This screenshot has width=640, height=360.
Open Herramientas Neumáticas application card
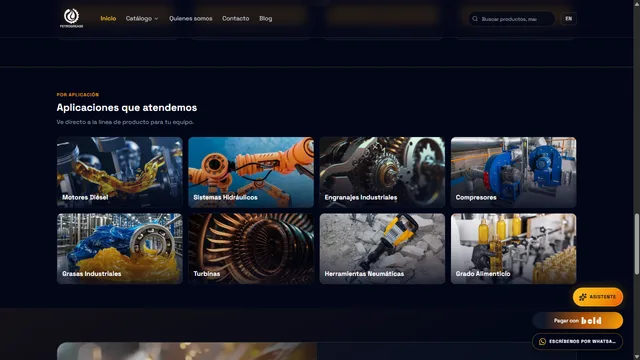tap(382, 249)
